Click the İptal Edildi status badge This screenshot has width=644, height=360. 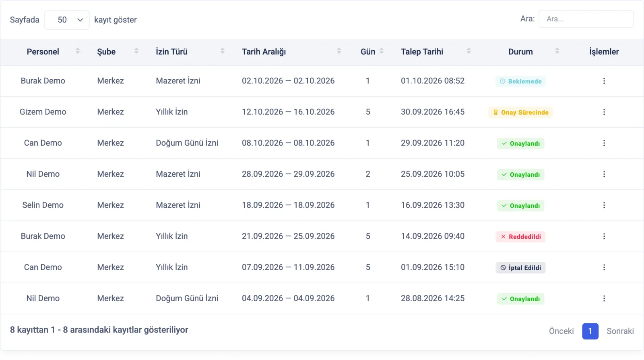pyautogui.click(x=520, y=268)
